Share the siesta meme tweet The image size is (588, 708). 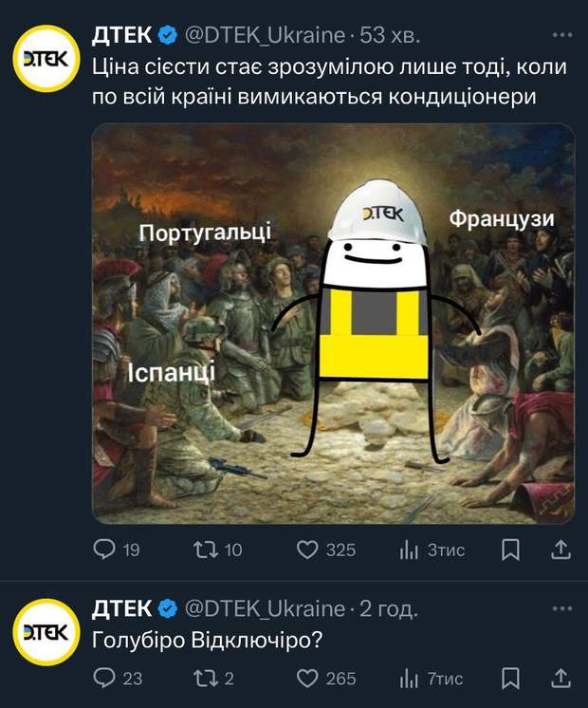(x=561, y=550)
